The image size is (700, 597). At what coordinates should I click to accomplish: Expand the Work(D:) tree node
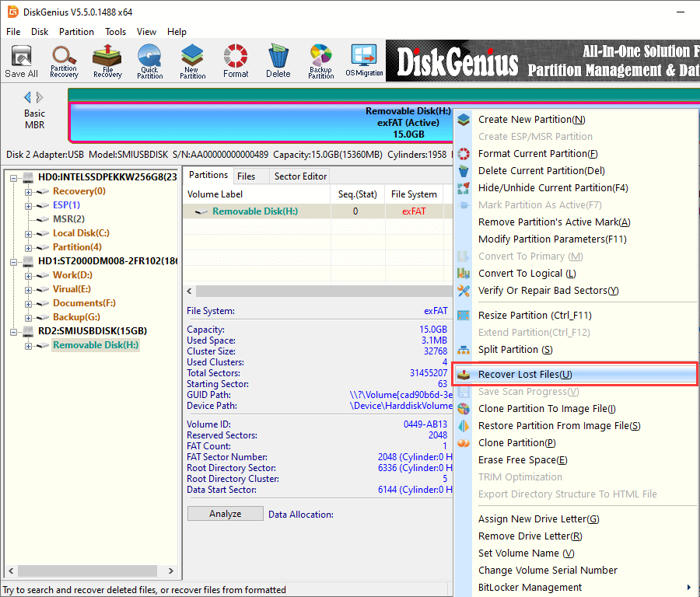(x=29, y=275)
